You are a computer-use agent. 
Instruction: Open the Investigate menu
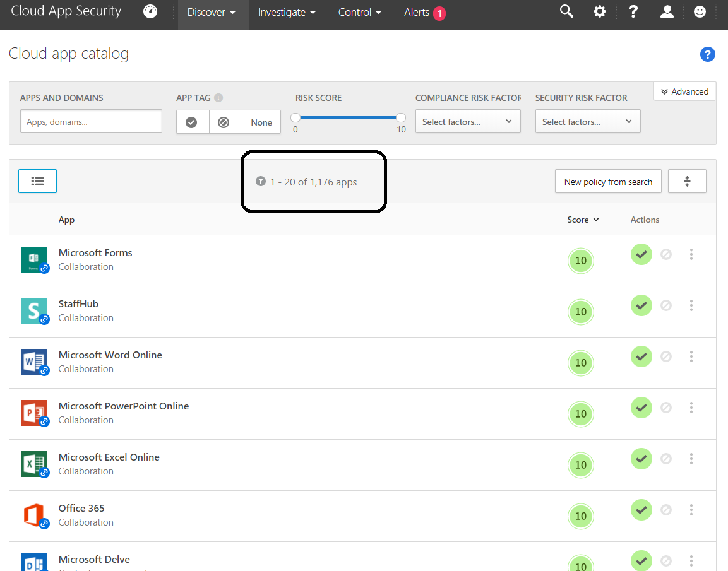tap(286, 13)
